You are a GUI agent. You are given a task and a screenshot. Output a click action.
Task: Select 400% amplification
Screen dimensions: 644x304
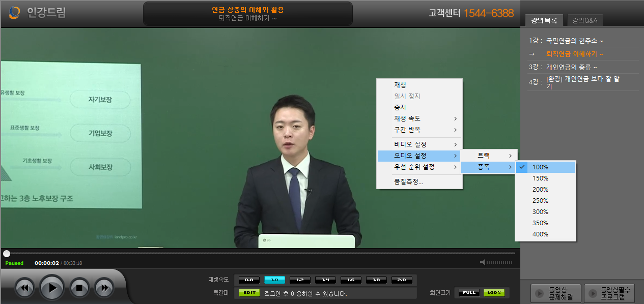click(545, 234)
